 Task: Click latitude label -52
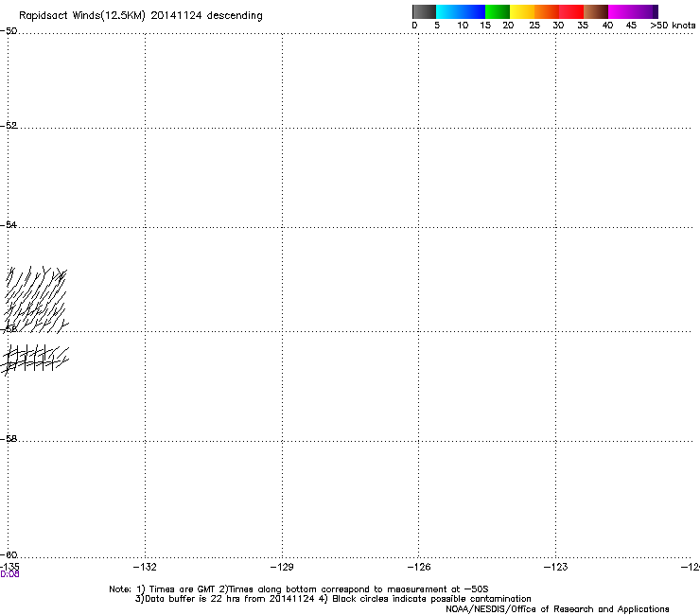pyautogui.click(x=9, y=126)
